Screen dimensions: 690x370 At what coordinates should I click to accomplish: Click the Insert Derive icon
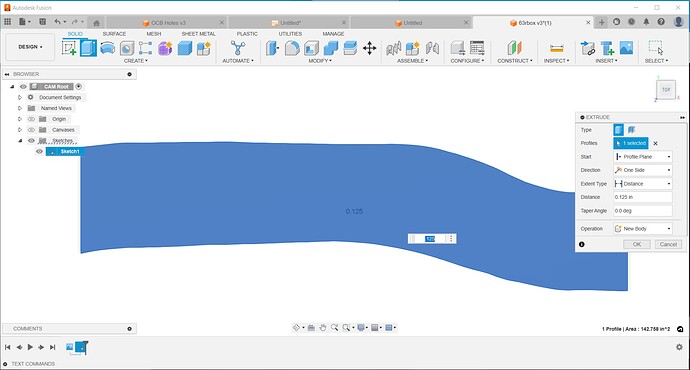[587, 48]
